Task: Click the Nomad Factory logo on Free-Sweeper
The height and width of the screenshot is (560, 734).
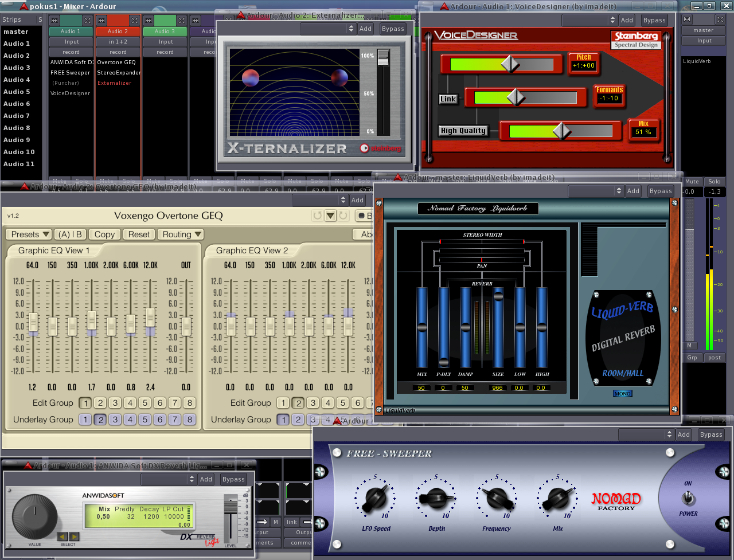Action: tap(616, 500)
